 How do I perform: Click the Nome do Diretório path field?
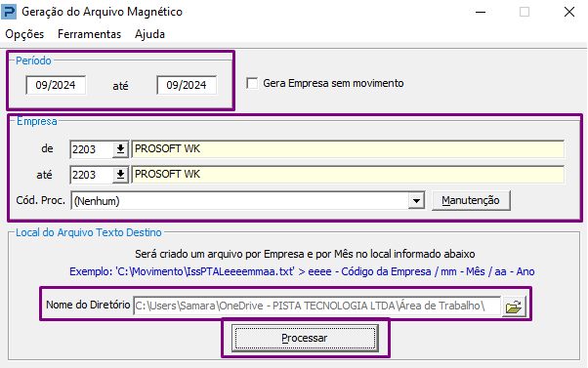coord(316,306)
